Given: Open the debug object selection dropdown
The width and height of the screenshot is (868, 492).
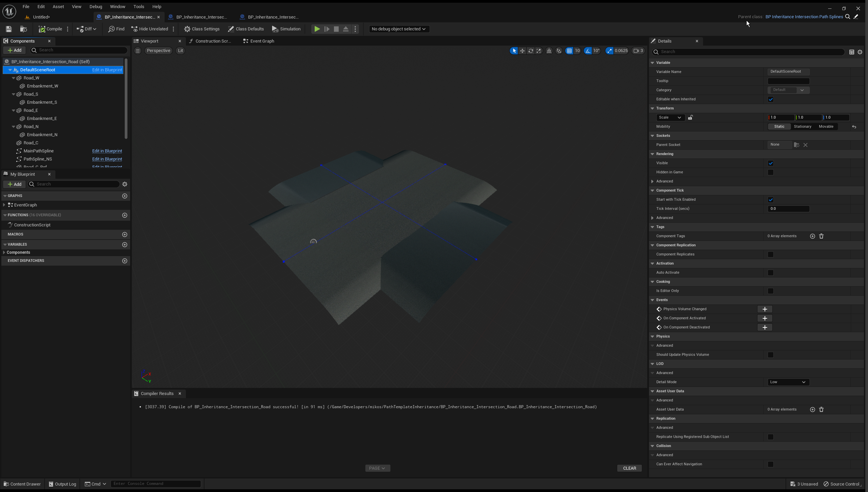Looking at the screenshot, I should (x=399, y=29).
